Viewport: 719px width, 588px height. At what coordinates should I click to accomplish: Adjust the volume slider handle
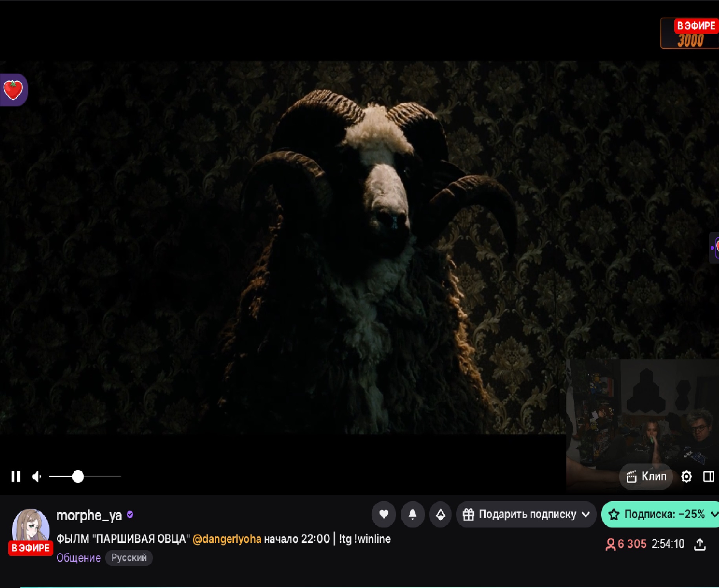pos(78,476)
